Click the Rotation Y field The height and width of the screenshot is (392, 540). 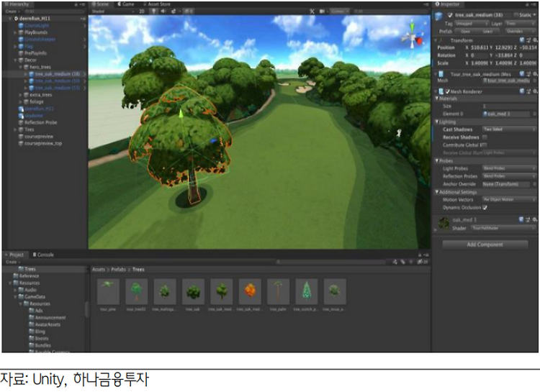point(505,55)
